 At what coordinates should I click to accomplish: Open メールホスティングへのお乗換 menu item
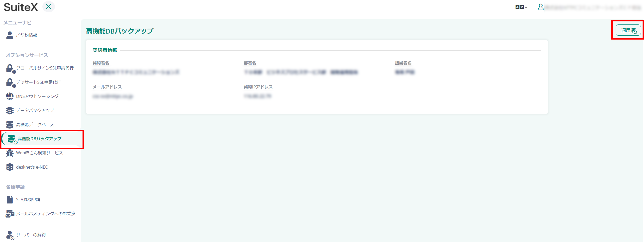[46, 214]
